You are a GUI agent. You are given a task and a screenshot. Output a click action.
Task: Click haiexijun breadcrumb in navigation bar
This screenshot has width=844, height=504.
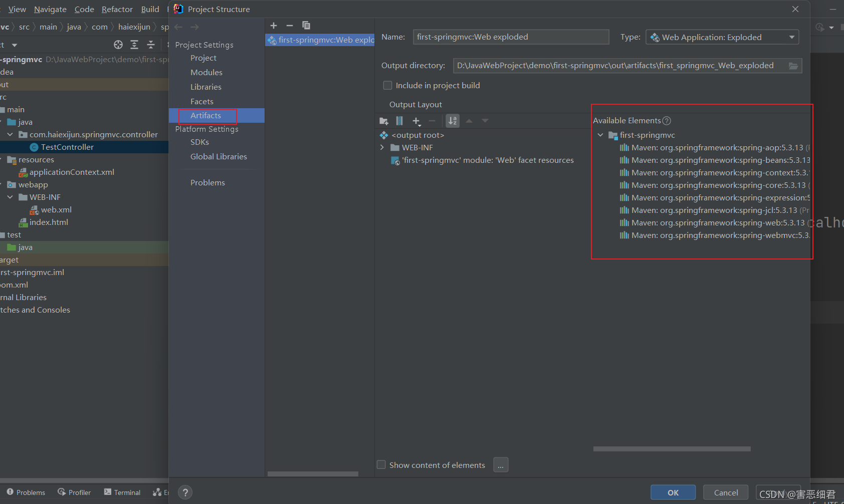pos(134,27)
